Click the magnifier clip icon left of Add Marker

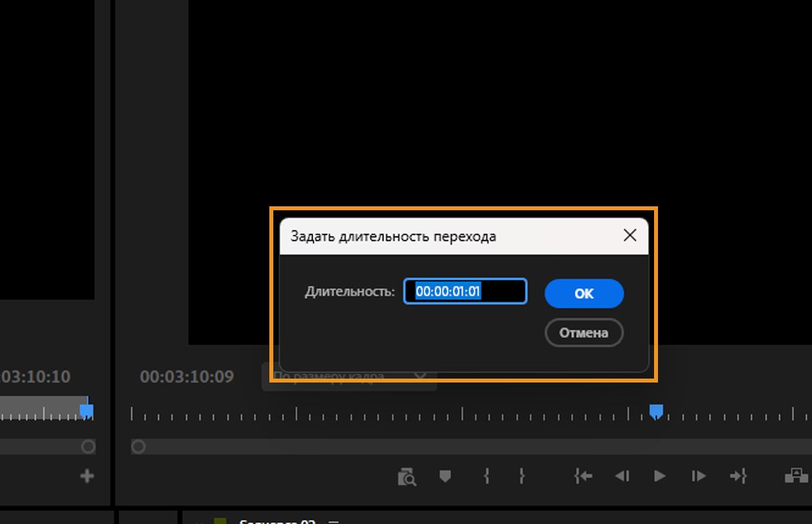click(407, 477)
